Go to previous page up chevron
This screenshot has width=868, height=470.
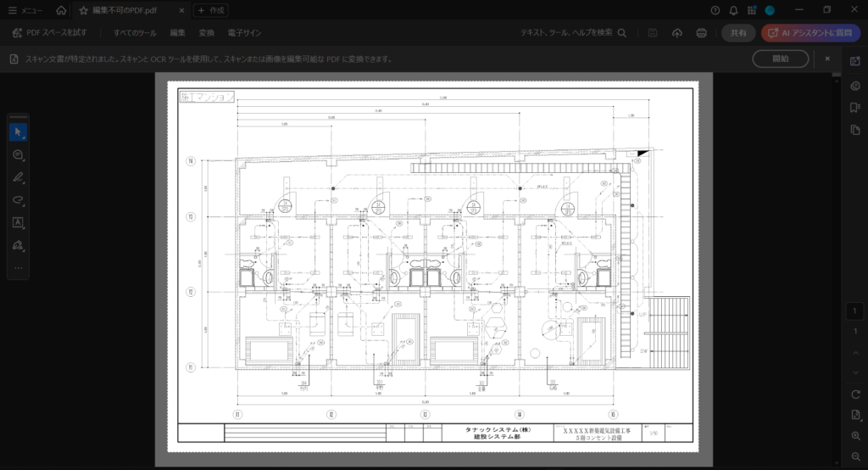(x=855, y=353)
